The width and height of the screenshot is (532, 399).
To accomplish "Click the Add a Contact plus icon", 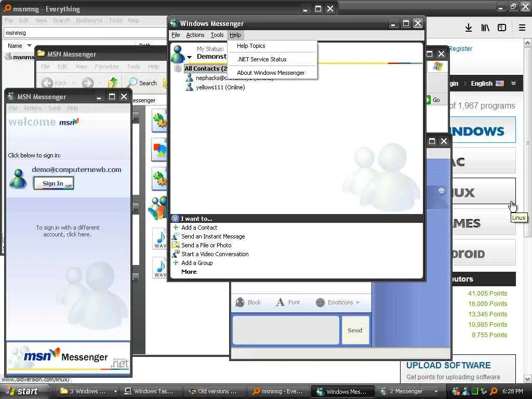I will pyautogui.click(x=176, y=228).
